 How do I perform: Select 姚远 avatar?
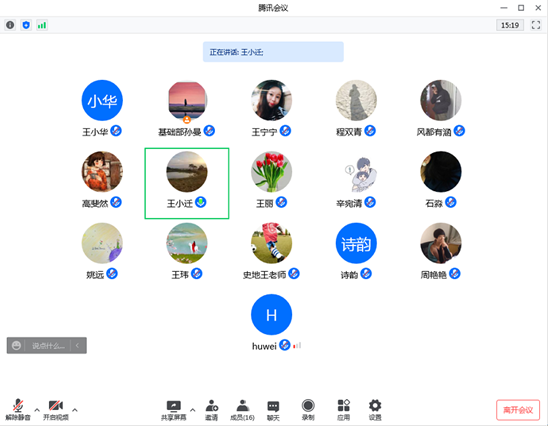pos(102,243)
